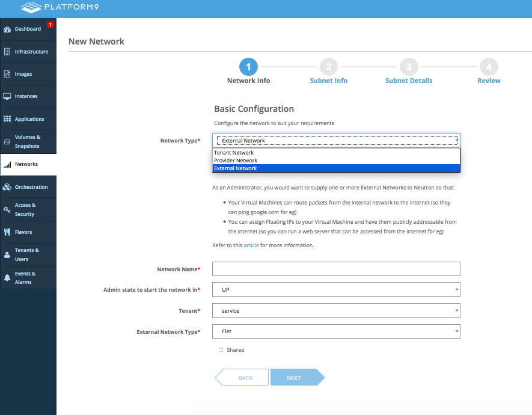Click the Images icon in sidebar
532x415 pixels.
(7, 74)
